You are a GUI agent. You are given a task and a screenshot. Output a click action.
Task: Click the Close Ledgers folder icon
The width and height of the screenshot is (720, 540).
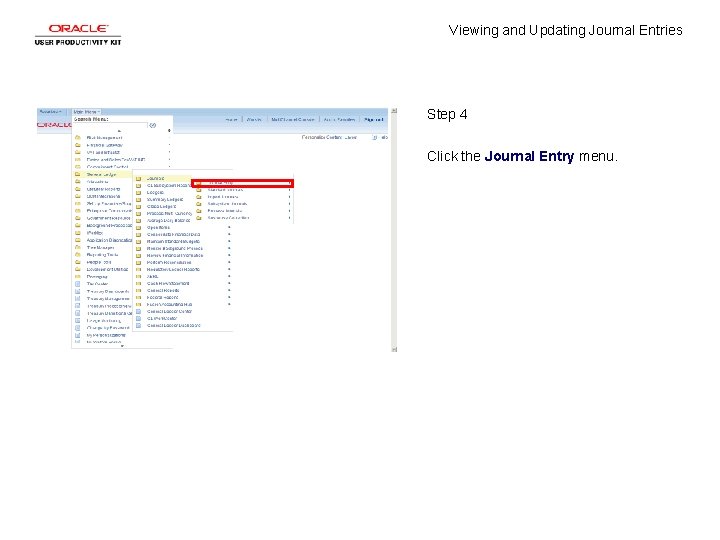138,207
